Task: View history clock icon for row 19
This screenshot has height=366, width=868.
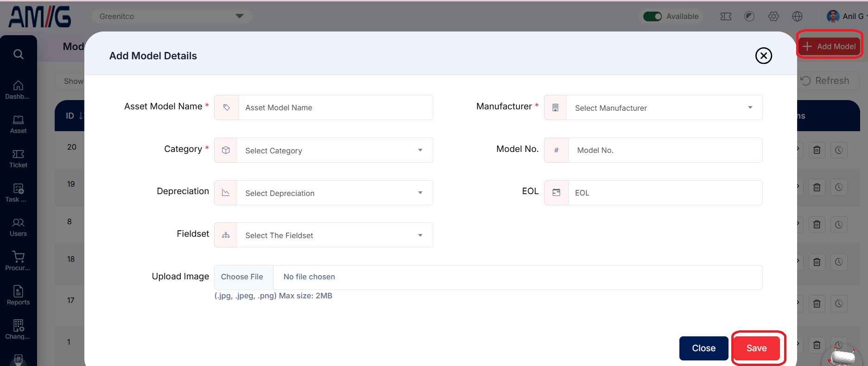Action: pos(839,187)
